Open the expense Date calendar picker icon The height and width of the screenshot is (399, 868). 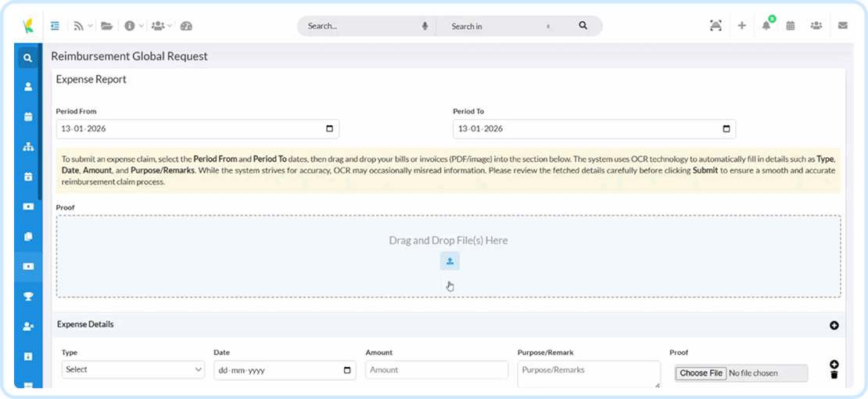(x=347, y=370)
